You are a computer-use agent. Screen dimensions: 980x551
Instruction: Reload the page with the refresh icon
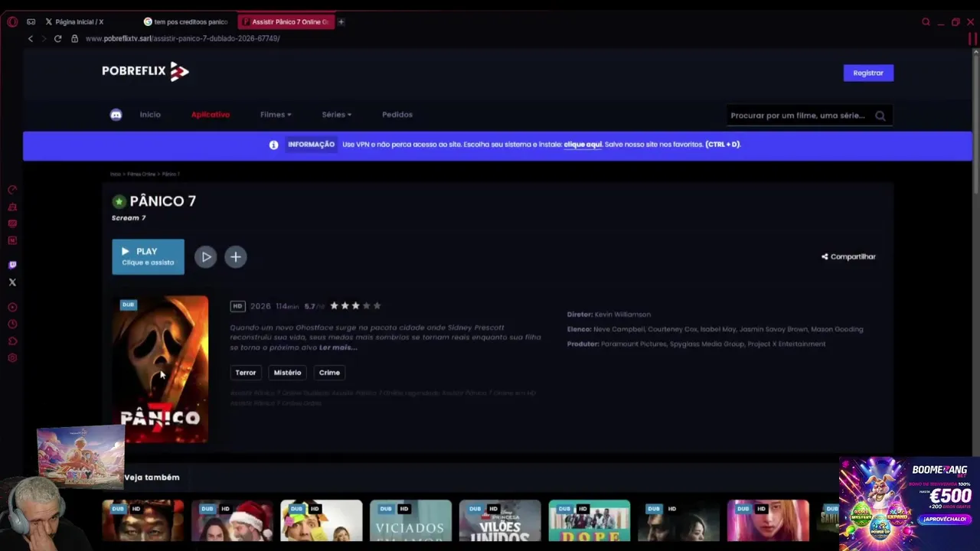pyautogui.click(x=57, y=38)
